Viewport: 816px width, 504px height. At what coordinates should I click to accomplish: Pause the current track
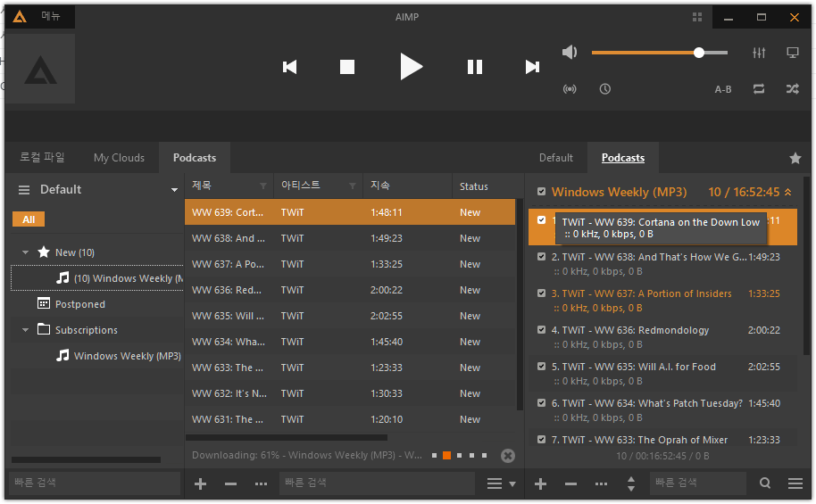475,67
